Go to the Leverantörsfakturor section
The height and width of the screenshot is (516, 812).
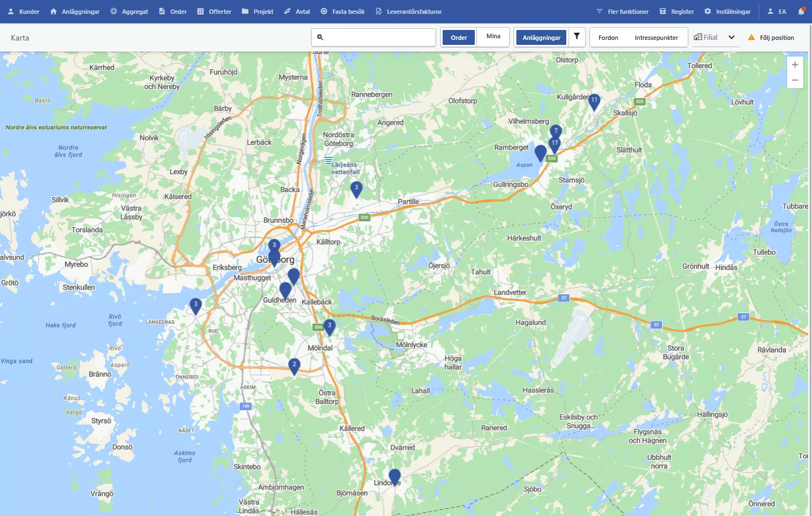tap(409, 12)
